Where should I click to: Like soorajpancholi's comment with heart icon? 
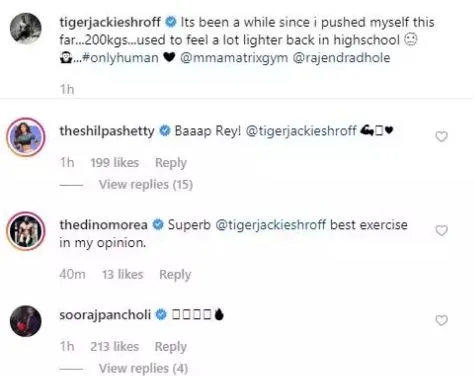click(x=441, y=320)
